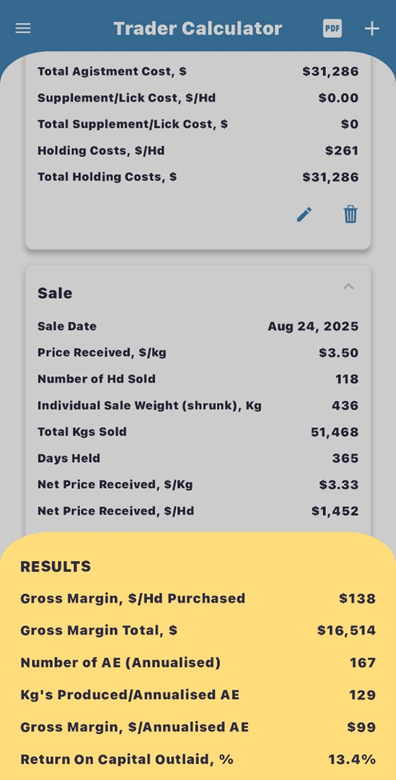
Task: Tap Return On Capital Outlaid percentage
Action: [x=352, y=760]
